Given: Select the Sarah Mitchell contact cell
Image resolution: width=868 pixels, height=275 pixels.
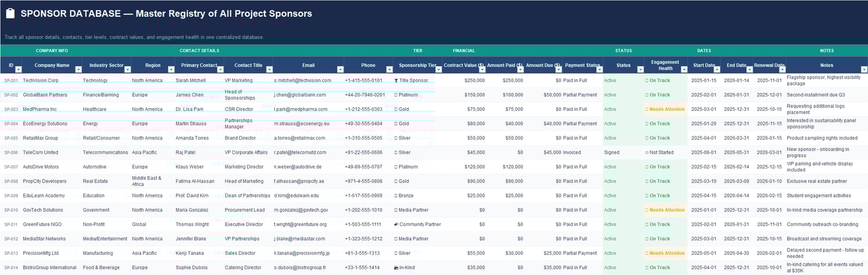Looking at the screenshot, I should [199, 80].
